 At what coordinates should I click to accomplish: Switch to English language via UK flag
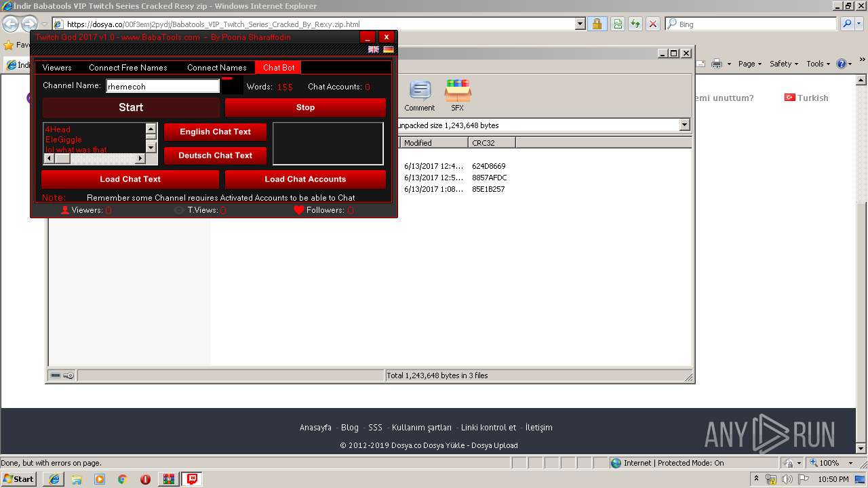373,49
